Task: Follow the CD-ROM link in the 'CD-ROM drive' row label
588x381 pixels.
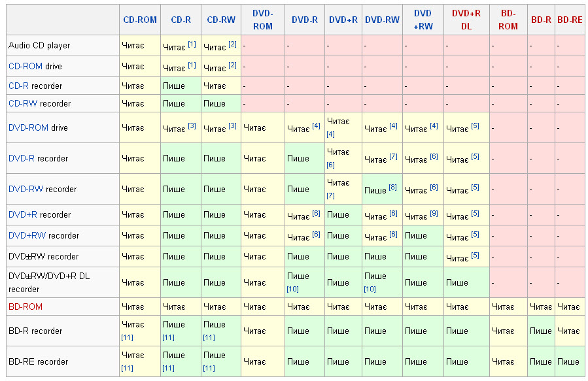Action: [25, 66]
